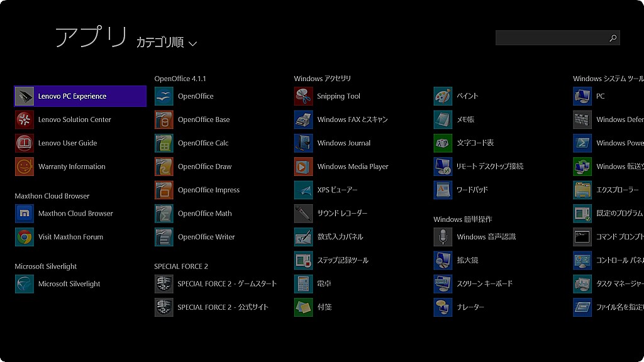The width and height of the screenshot is (644, 362).
Task: Launch OpenOffice Writer icon
Action: coord(164,237)
